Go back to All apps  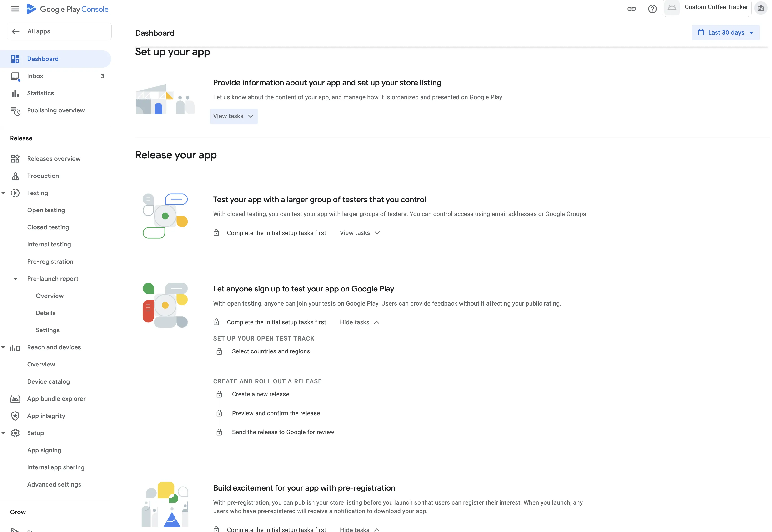pyautogui.click(x=59, y=32)
